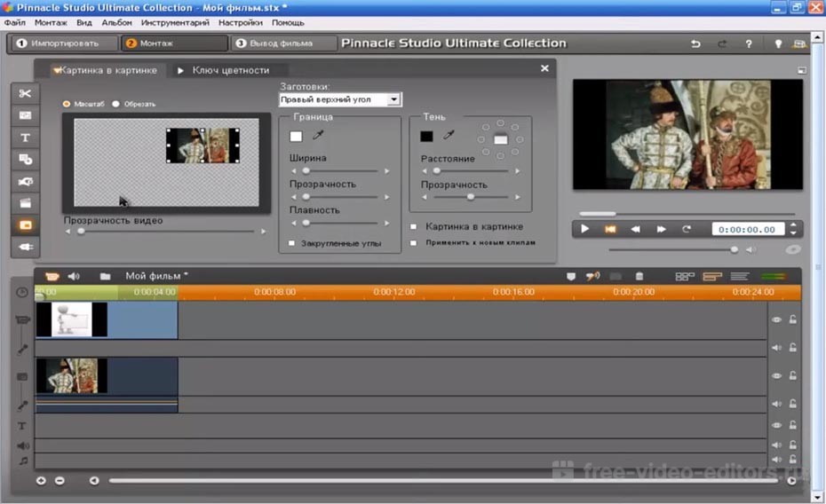
Task: Zoom in timeline with plus icon
Action: click(41, 481)
